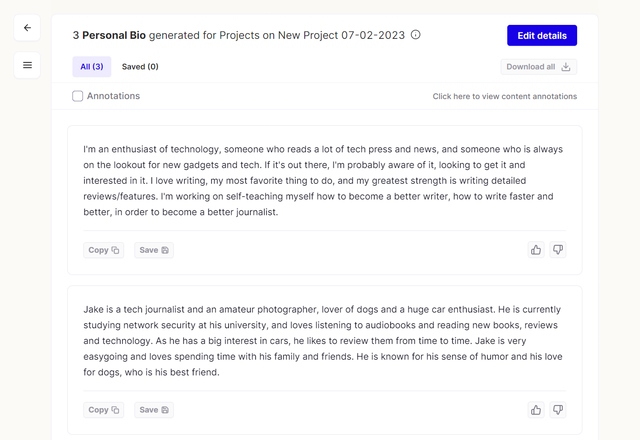Dislike the first bio with thumbs down

558,250
